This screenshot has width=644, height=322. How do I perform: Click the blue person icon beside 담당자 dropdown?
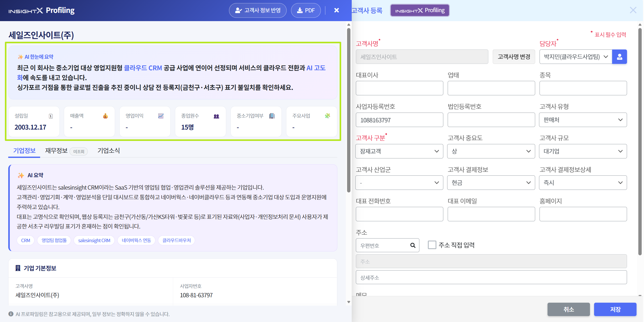[x=620, y=57]
